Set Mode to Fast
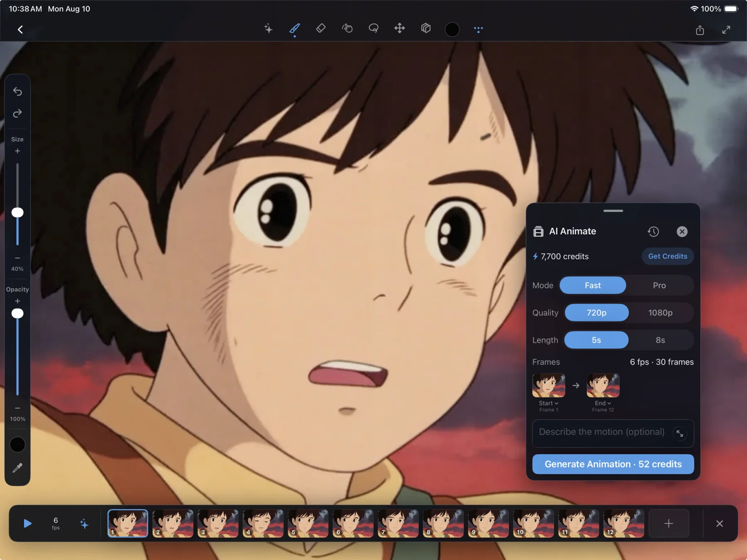Viewport: 747px width, 560px height. [593, 285]
